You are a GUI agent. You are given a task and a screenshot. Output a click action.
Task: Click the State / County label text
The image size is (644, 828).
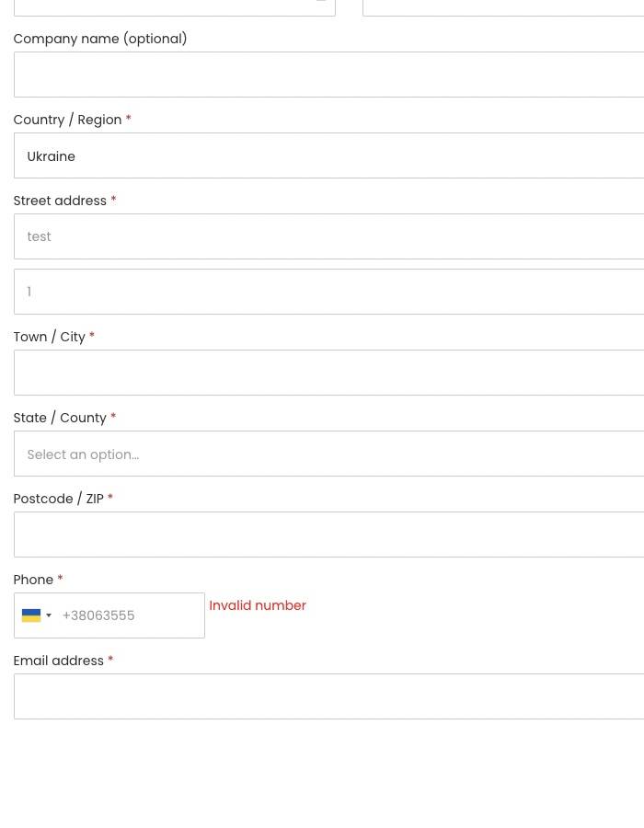61,418
